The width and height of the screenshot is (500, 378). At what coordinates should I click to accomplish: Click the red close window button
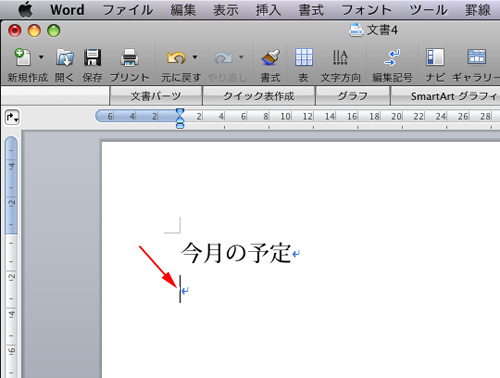coord(15,31)
